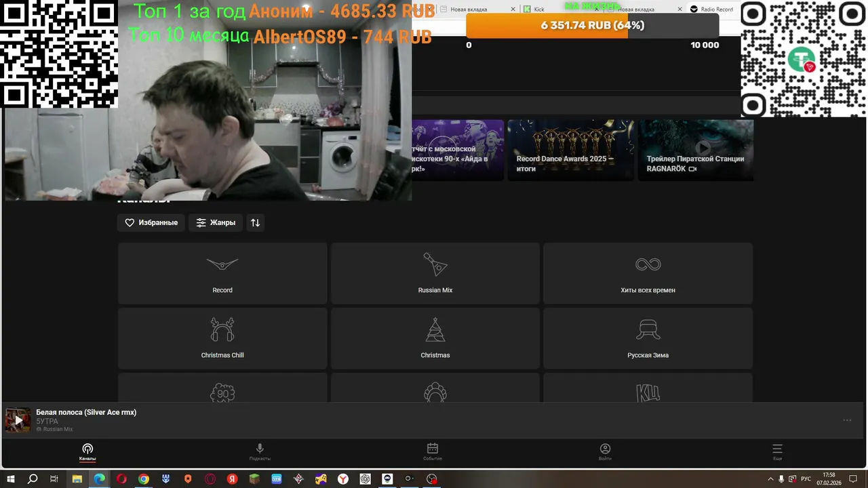Click the track title Белая полоса (Silver Ace rmx)
The height and width of the screenshot is (488, 868).
86,412
